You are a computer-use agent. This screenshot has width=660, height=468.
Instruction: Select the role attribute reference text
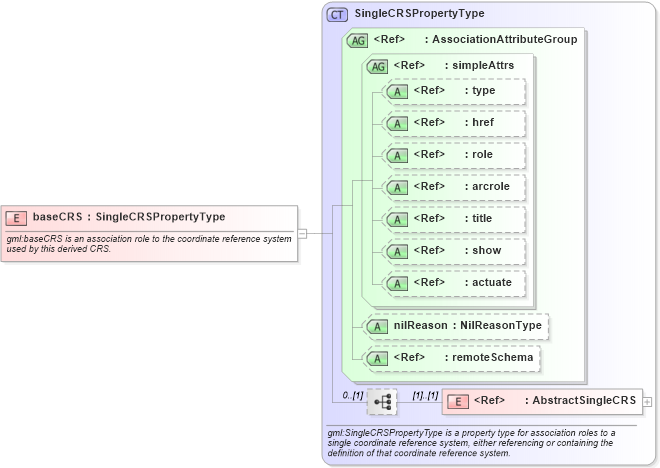point(453,154)
